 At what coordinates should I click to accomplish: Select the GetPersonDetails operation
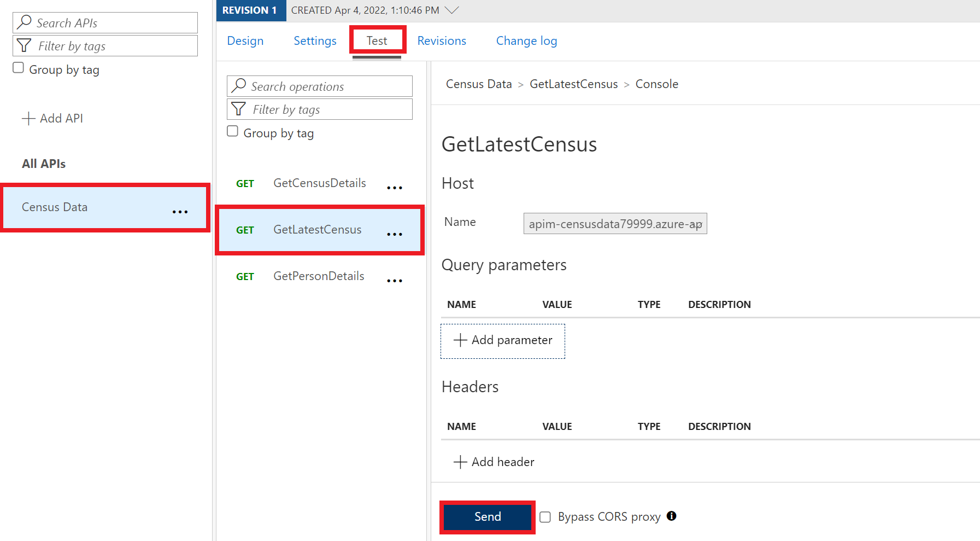pos(320,276)
